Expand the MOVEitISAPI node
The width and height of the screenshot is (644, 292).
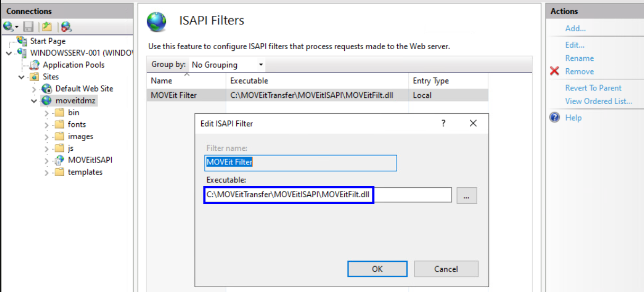click(x=47, y=160)
